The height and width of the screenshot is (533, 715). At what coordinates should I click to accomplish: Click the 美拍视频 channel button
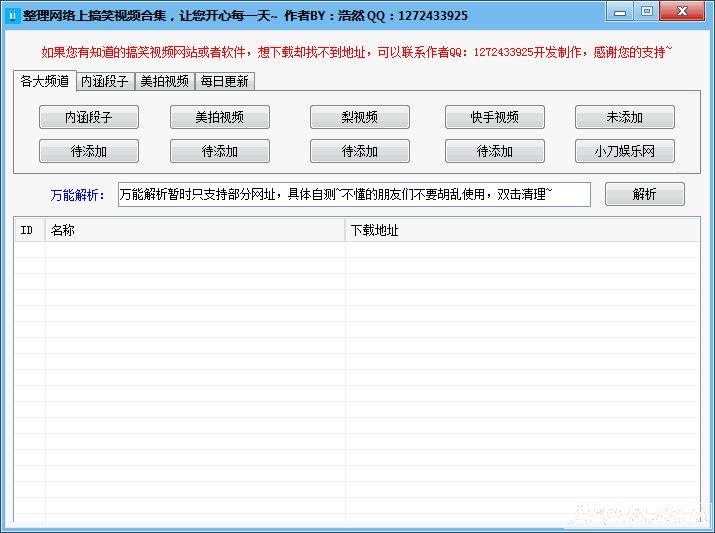coord(220,117)
